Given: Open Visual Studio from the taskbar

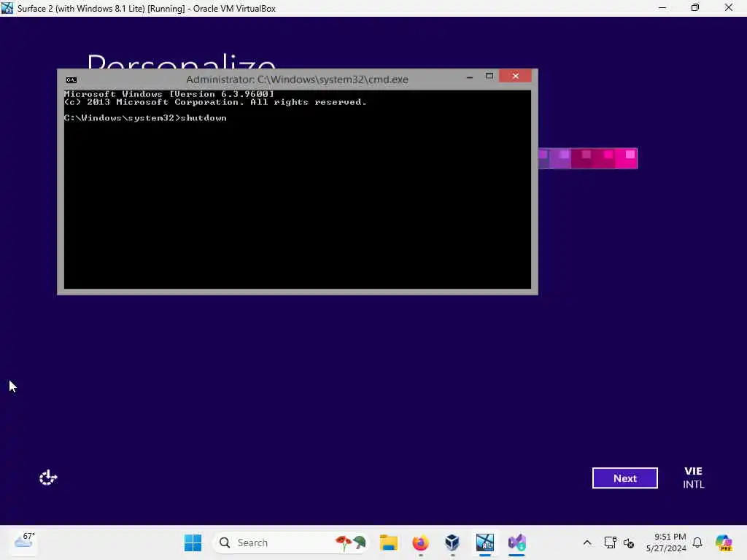Looking at the screenshot, I should pos(516,542).
